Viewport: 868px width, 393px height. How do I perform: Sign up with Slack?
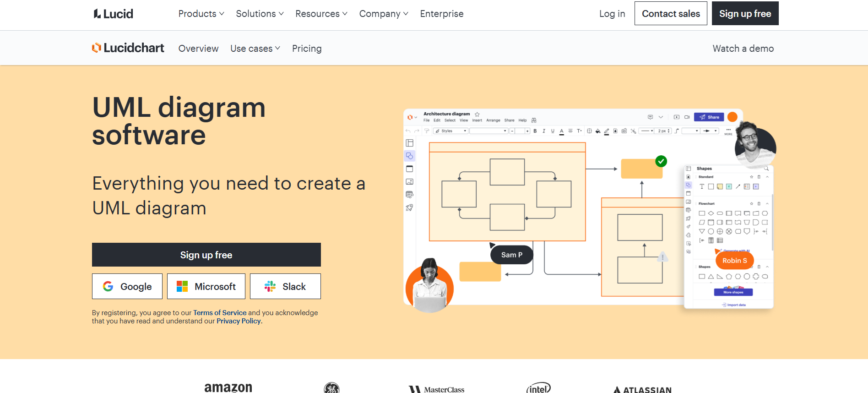click(285, 286)
